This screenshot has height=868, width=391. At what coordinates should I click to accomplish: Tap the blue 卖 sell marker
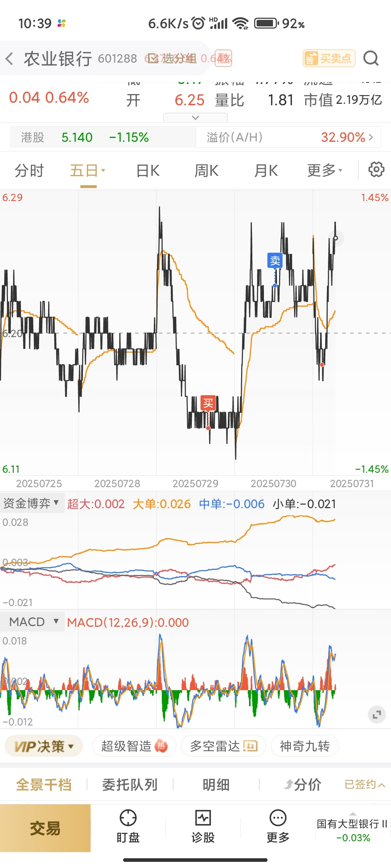[x=275, y=260]
